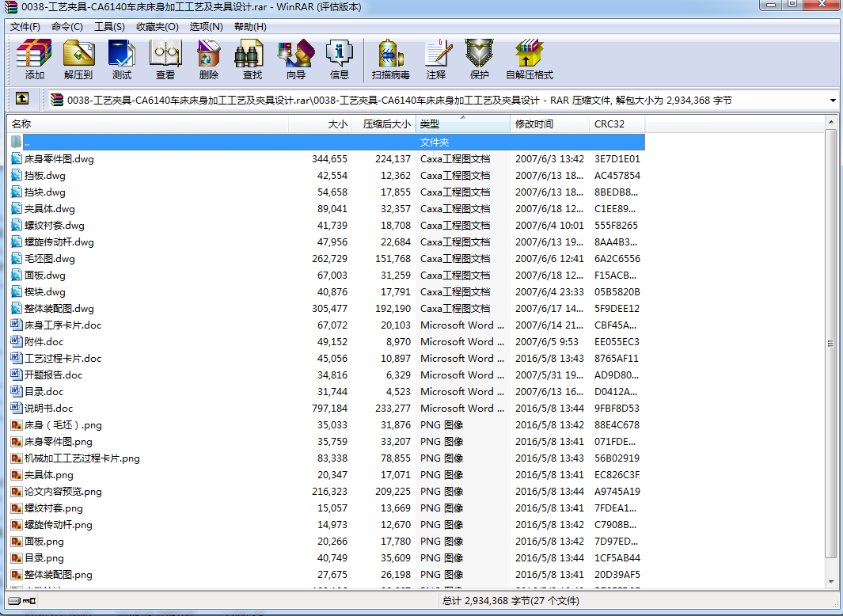Click the folder icon of the '..' row
The image size is (843, 616).
click(x=17, y=142)
